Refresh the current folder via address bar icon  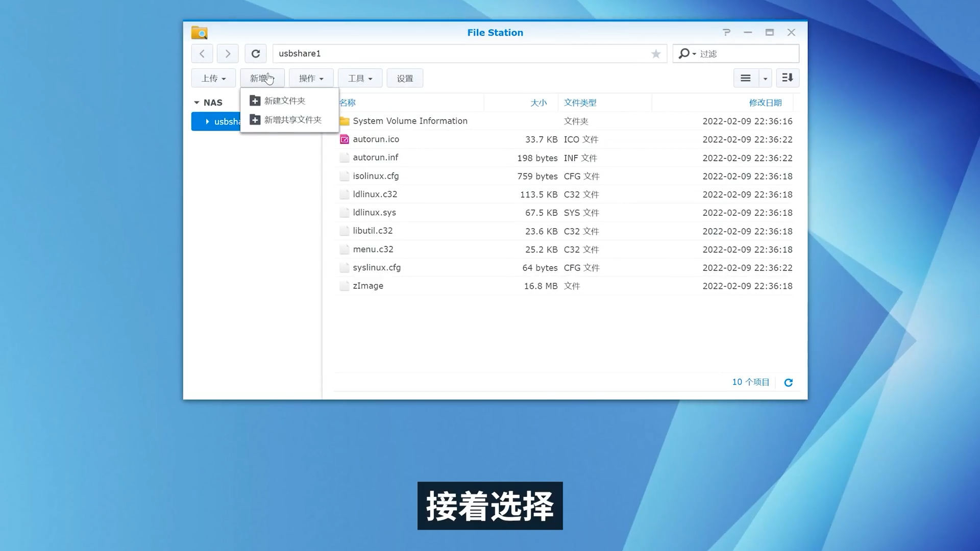click(x=256, y=53)
